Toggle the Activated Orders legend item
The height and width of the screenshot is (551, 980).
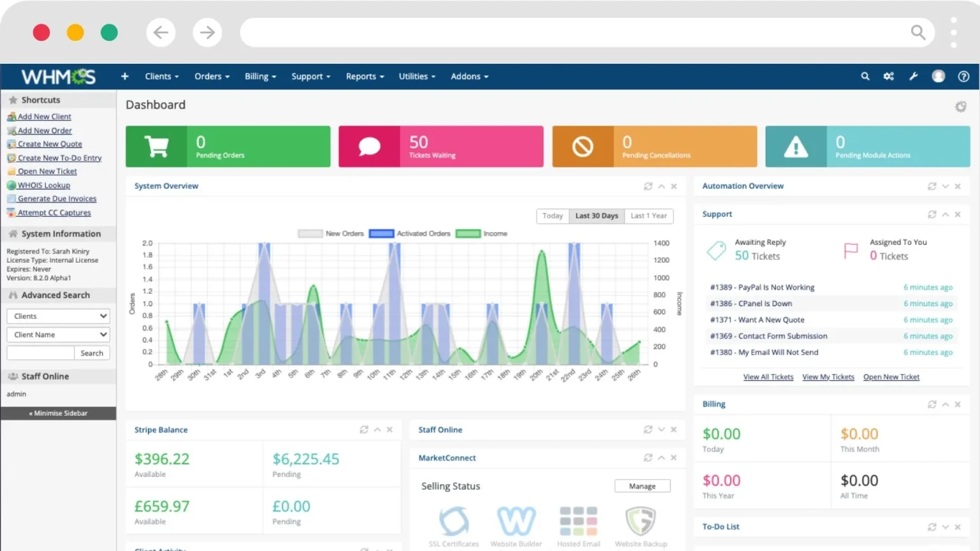410,233
